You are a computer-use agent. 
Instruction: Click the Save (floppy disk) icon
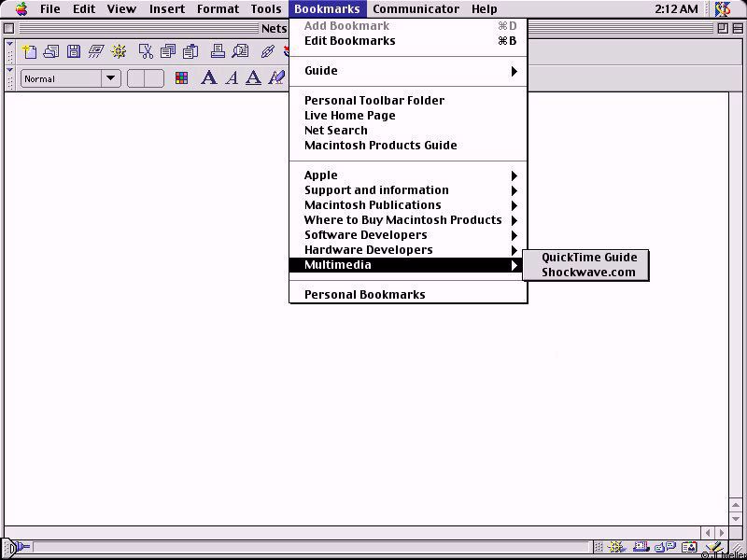(74, 51)
